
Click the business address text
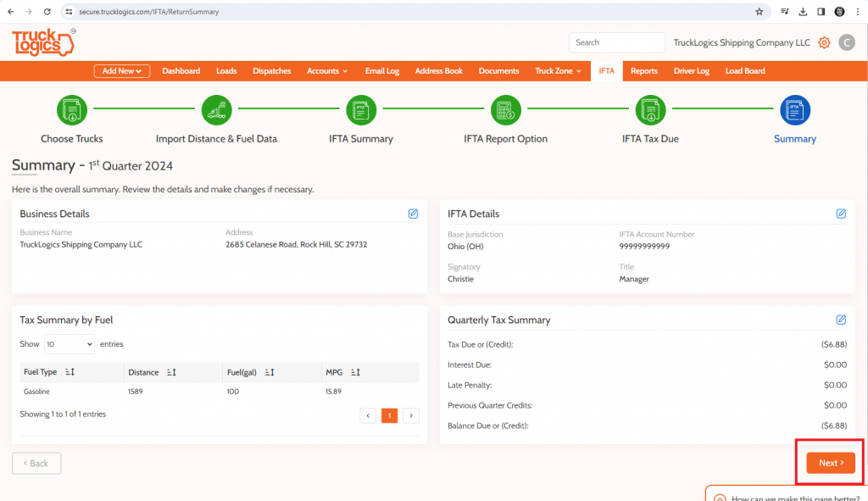(296, 244)
